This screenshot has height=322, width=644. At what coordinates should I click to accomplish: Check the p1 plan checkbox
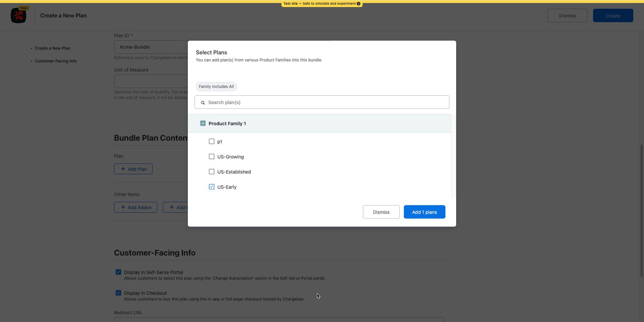[x=212, y=142]
